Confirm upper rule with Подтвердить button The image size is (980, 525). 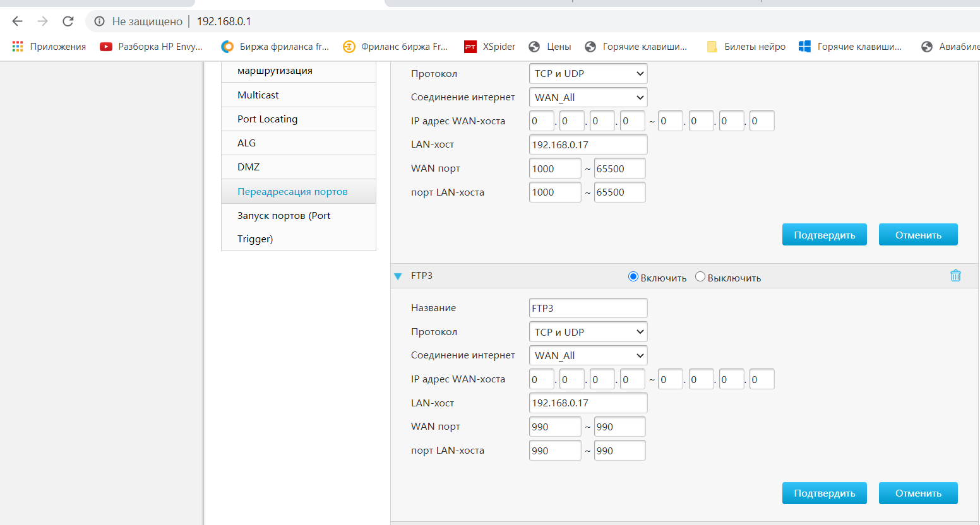[x=825, y=235]
